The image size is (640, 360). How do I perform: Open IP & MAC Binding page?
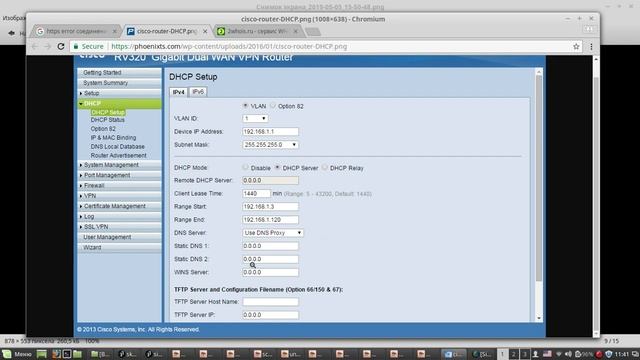click(x=113, y=138)
